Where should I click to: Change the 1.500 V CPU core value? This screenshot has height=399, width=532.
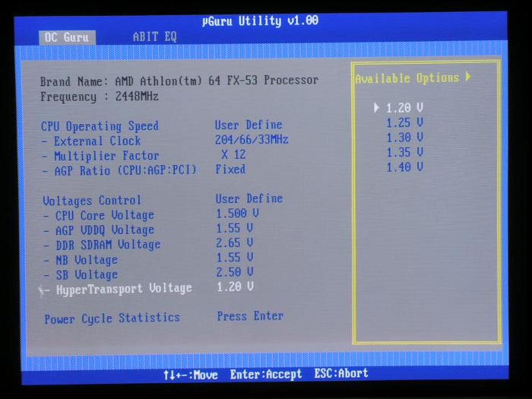click(x=238, y=213)
